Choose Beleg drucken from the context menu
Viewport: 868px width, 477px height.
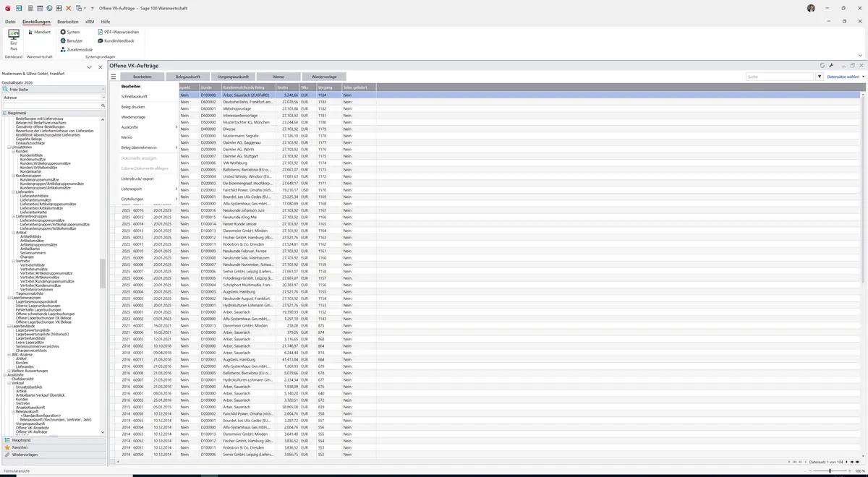(x=133, y=107)
